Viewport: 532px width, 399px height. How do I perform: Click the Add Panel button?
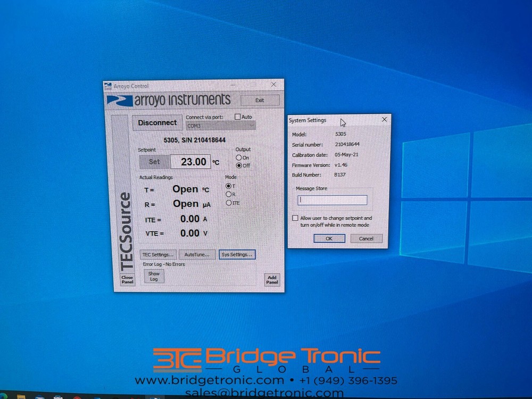click(272, 279)
